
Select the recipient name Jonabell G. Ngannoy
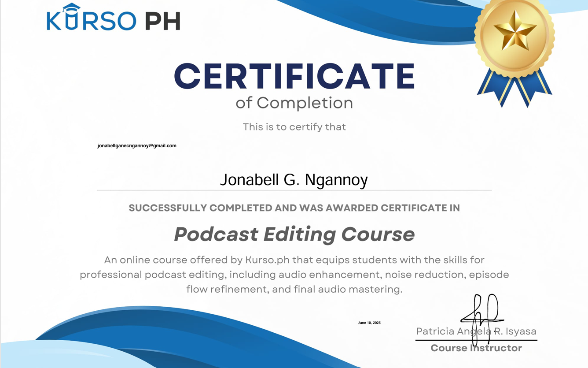tap(294, 180)
